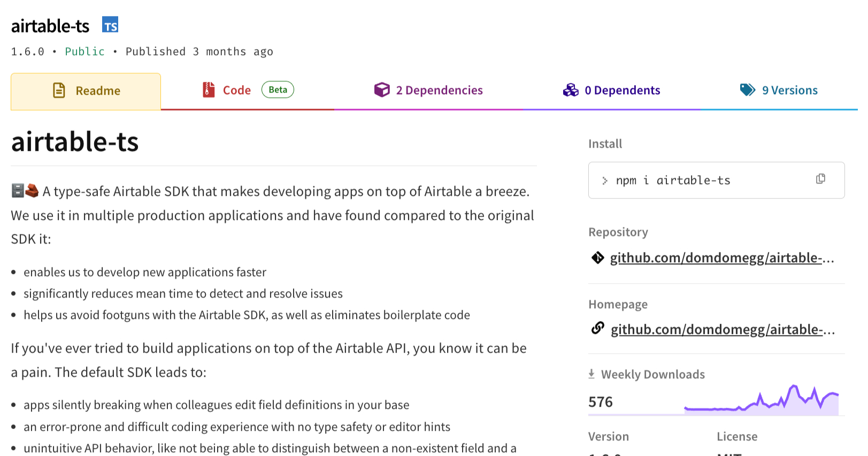Click the npm i airtable-ts command text

point(673,180)
